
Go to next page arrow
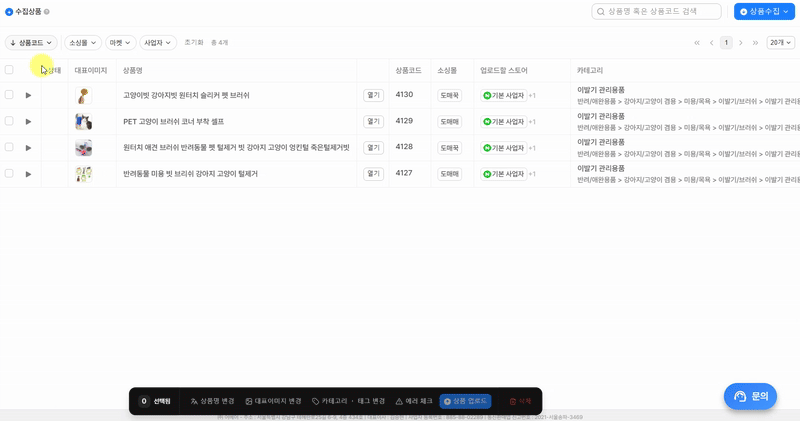point(741,43)
